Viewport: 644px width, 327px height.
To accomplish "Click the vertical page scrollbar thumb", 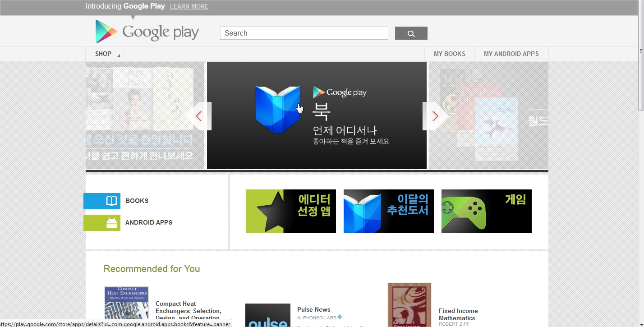I will click(x=641, y=55).
